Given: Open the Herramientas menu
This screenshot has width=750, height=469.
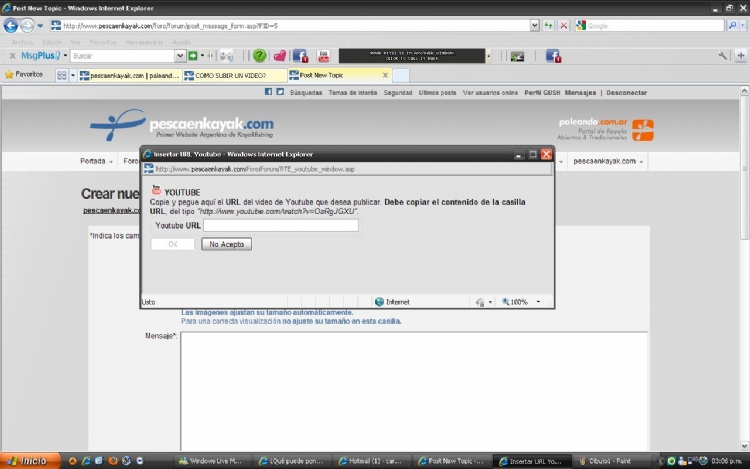Looking at the screenshot, I should (x=144, y=42).
